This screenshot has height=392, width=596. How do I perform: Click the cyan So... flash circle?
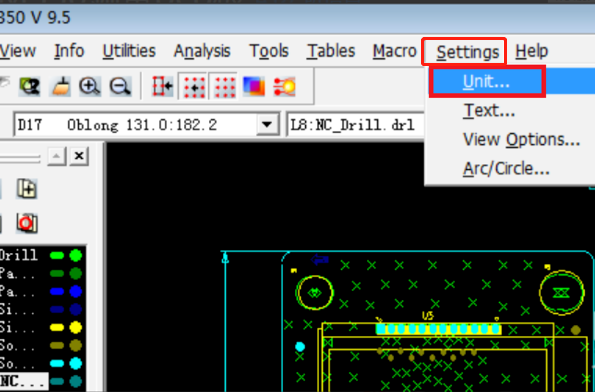(76, 363)
